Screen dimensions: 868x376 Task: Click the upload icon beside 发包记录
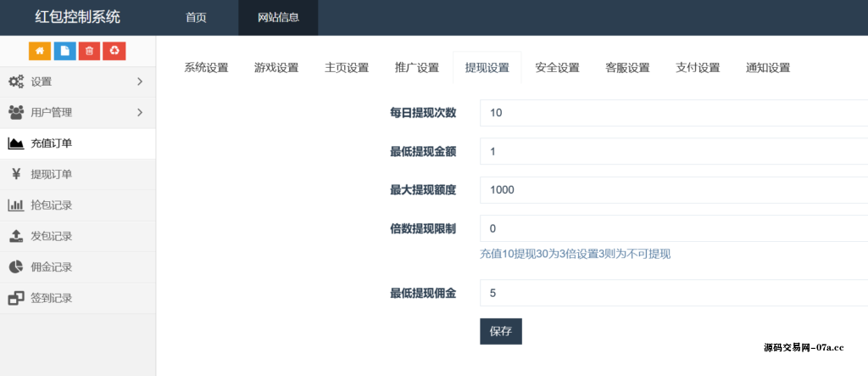[x=16, y=236]
